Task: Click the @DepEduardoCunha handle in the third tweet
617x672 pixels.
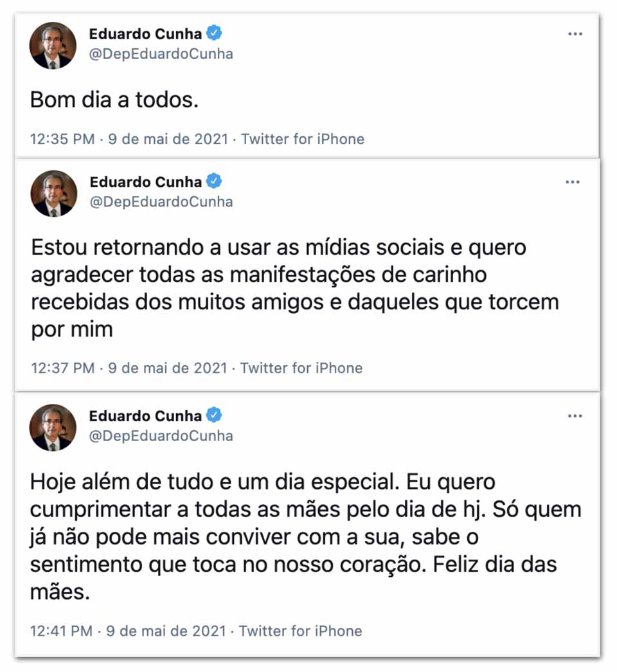Action: coord(161,435)
